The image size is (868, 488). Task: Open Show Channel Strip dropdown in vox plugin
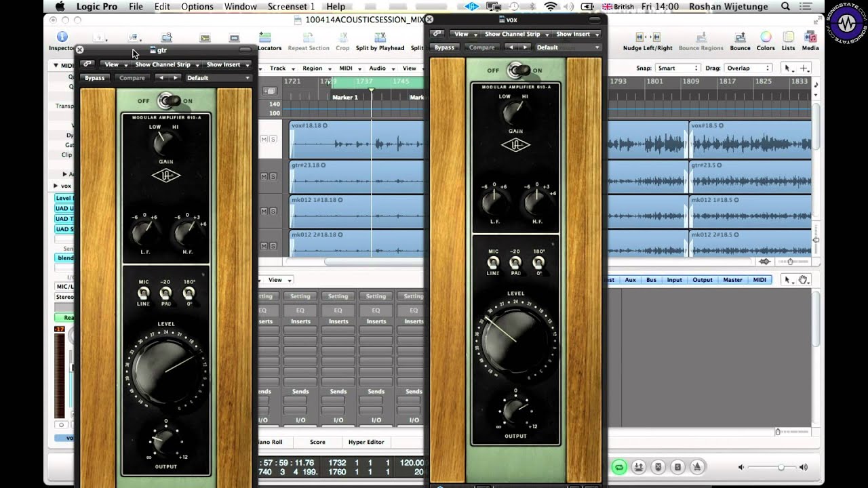tap(516, 34)
